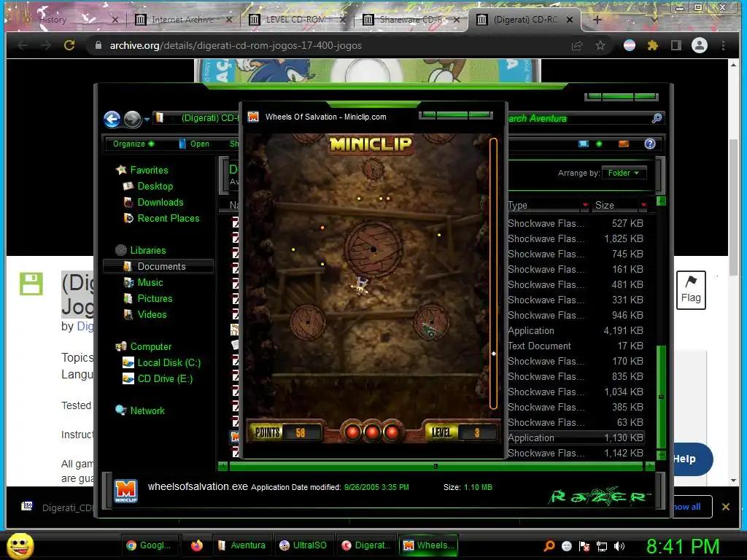
Task: Click the Miniclip file icon in details pane
Action: click(125, 491)
